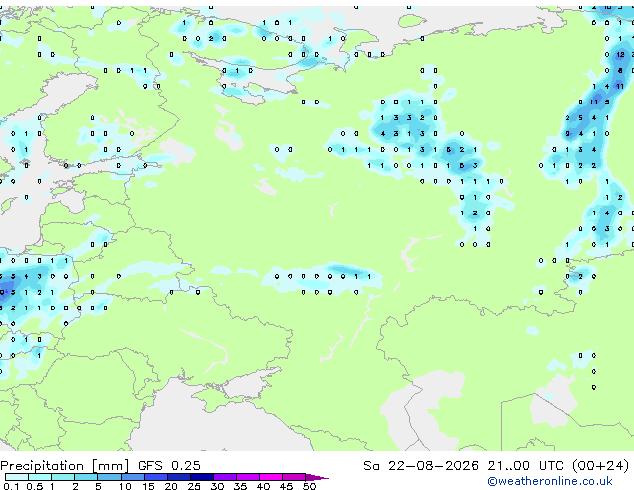The width and height of the screenshot is (634, 490).
Task: Click the '30' legend scale label
Action: tap(218, 486)
